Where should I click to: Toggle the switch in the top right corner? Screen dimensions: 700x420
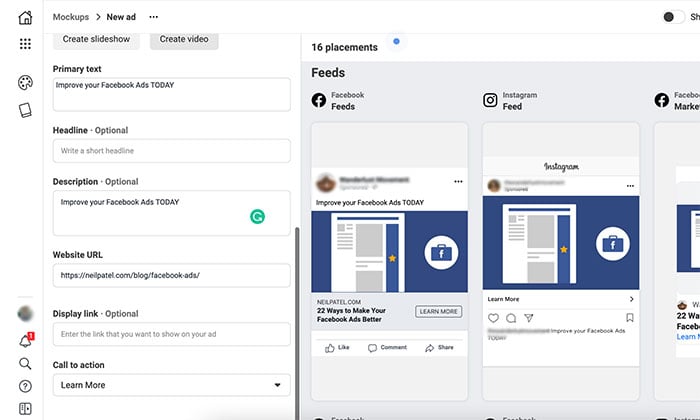674,17
